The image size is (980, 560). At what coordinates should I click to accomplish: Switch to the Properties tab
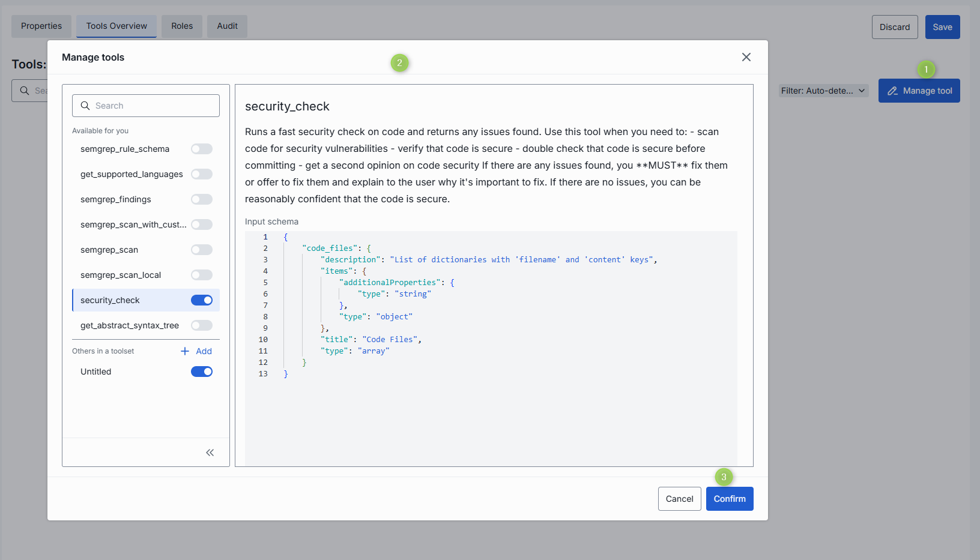(41, 26)
